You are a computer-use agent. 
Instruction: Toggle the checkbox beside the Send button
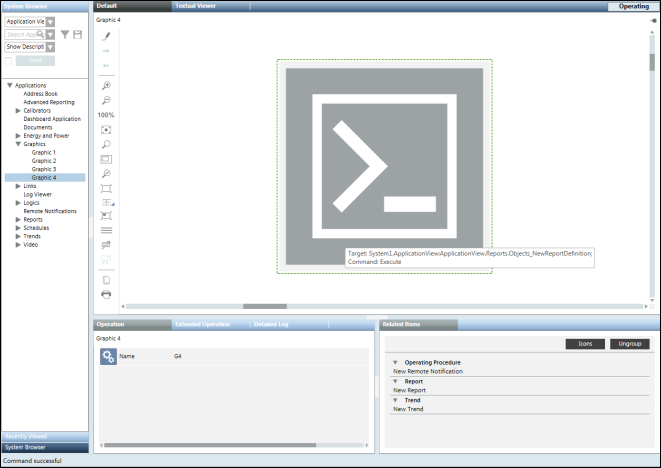pos(9,60)
